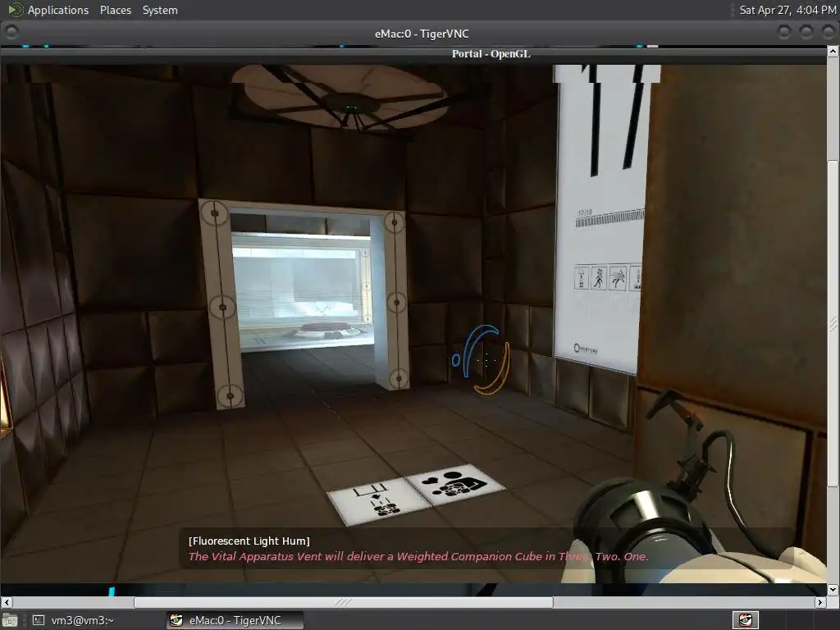Maximize the TigerVNC window
The image size is (840, 630).
(x=806, y=33)
